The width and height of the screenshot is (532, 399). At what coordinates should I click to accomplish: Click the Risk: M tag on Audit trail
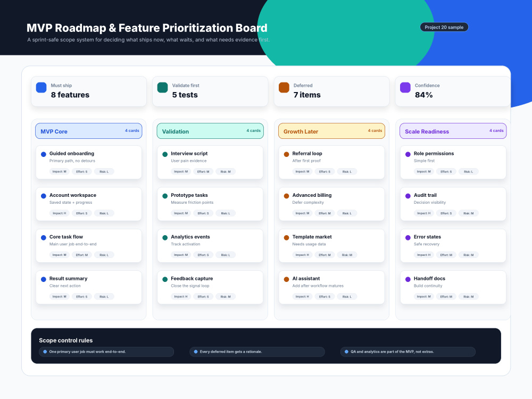(469, 213)
